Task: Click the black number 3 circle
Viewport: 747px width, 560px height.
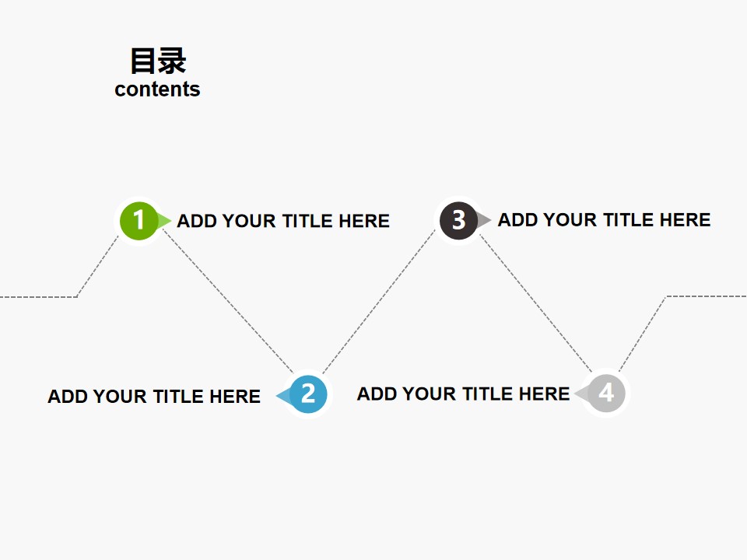Action: click(x=458, y=220)
